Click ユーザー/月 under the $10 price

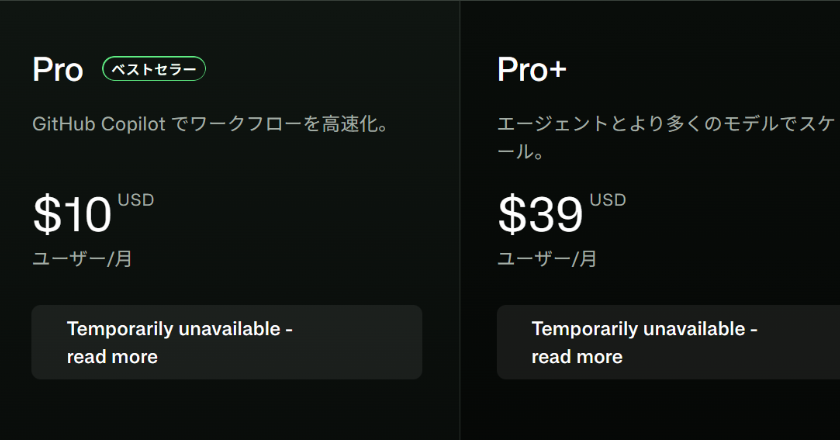pyautogui.click(x=82, y=259)
